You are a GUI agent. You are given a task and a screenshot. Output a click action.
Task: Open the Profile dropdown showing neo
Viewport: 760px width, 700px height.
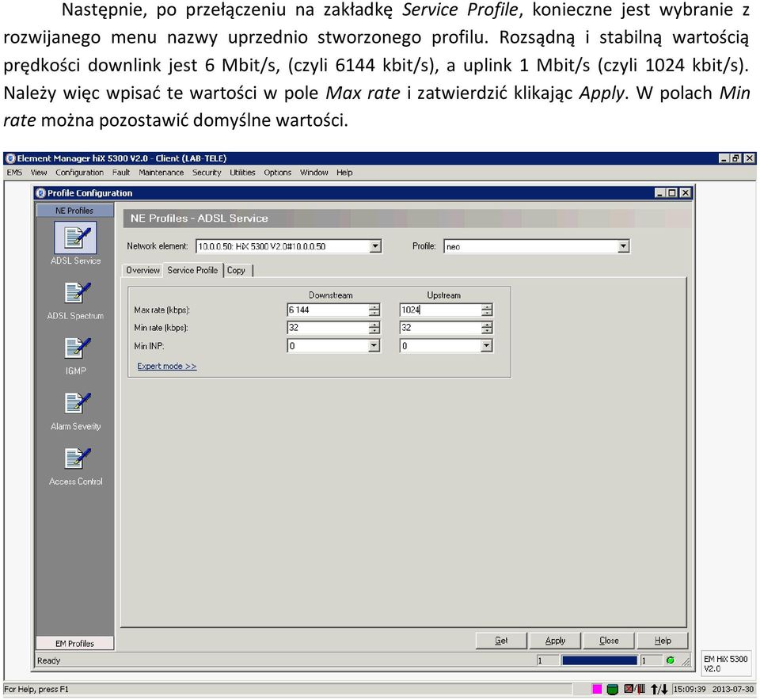(x=623, y=246)
